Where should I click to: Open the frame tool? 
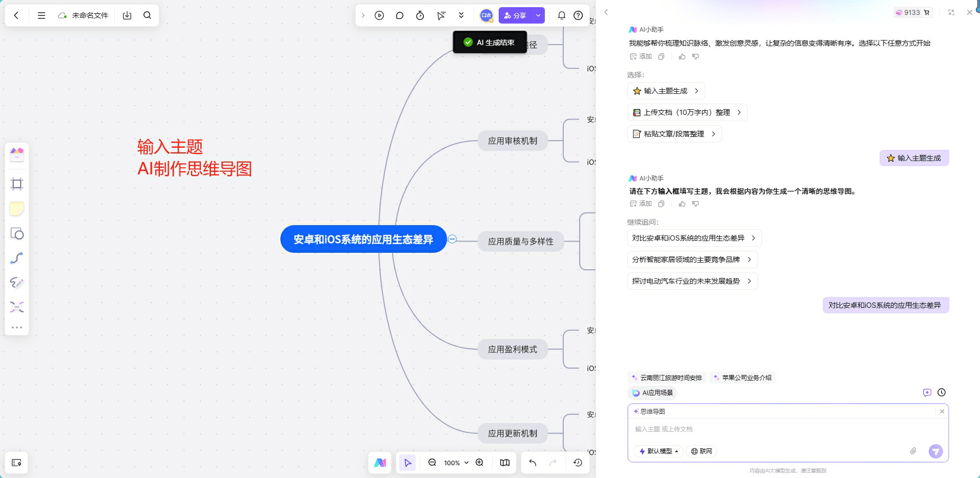coord(17,184)
